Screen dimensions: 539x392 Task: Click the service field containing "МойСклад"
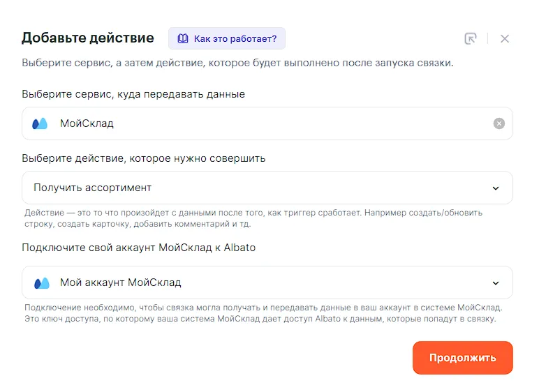coord(265,123)
